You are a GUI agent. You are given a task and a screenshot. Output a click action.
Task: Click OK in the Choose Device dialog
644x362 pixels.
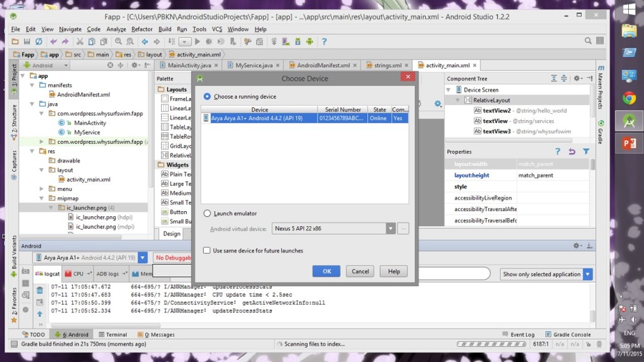point(326,271)
